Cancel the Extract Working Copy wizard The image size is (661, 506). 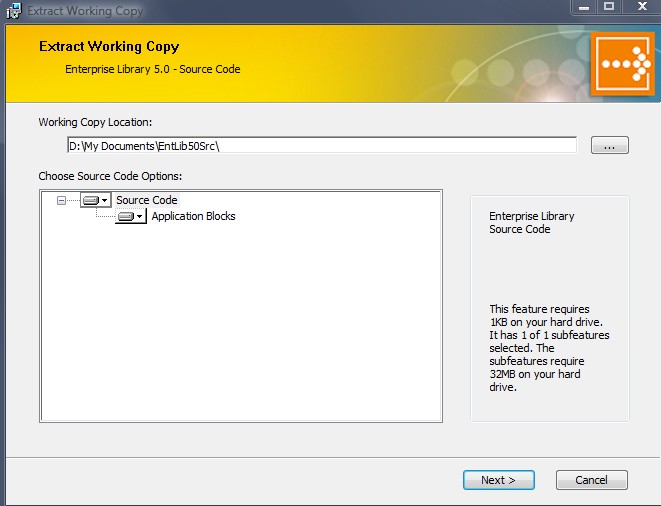tap(591, 480)
